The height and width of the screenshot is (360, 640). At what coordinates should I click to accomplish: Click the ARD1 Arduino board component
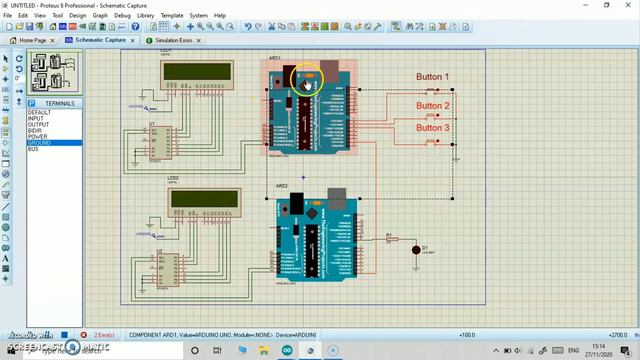(x=310, y=108)
